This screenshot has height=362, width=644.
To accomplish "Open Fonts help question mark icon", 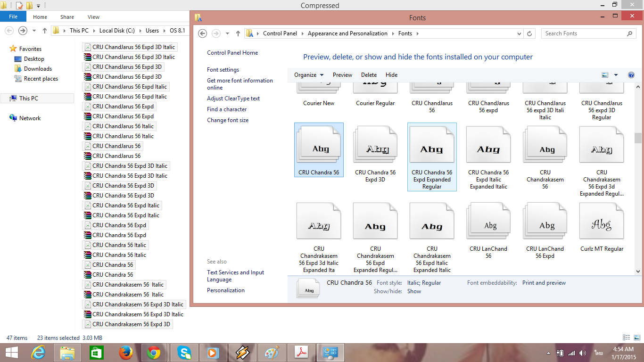I will pyautogui.click(x=631, y=75).
